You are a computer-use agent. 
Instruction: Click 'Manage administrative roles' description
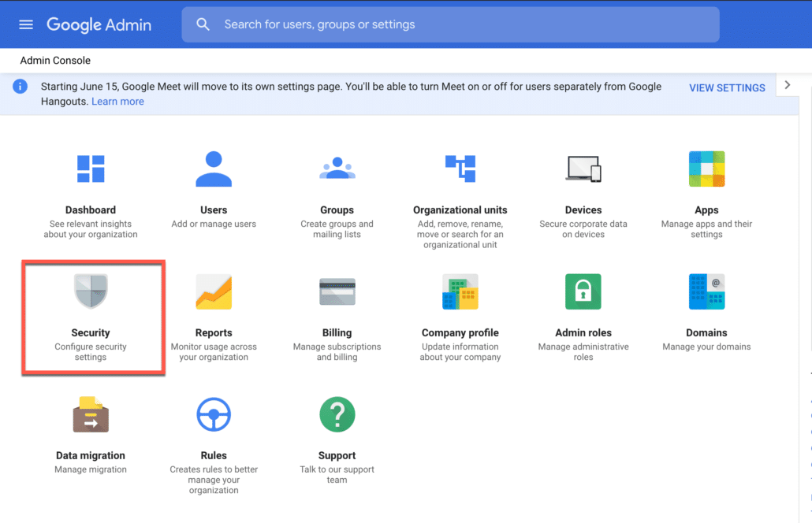click(x=583, y=352)
